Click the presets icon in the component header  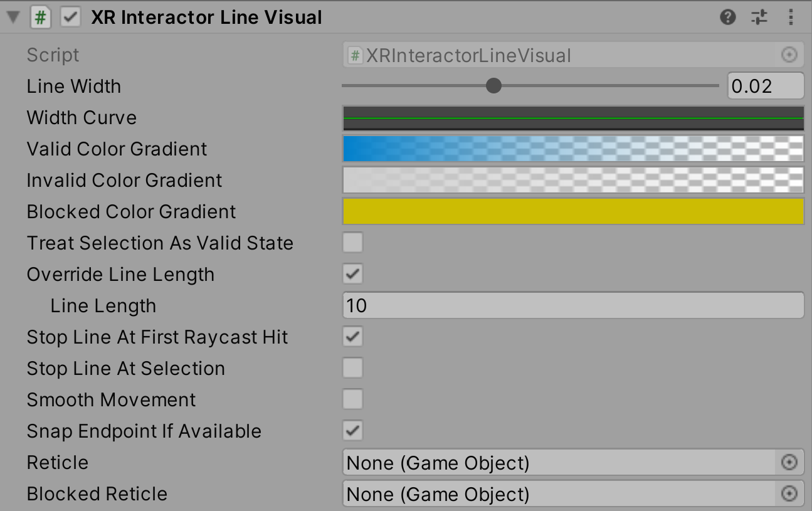(759, 17)
